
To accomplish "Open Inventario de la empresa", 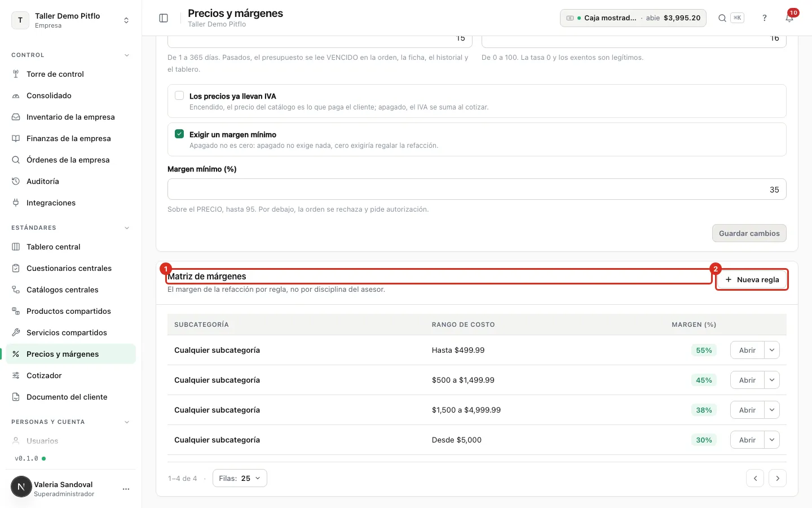I will click(71, 117).
